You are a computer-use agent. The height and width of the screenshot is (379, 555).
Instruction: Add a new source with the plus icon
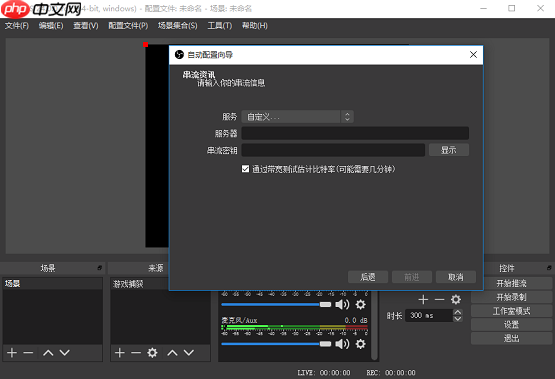click(x=120, y=352)
